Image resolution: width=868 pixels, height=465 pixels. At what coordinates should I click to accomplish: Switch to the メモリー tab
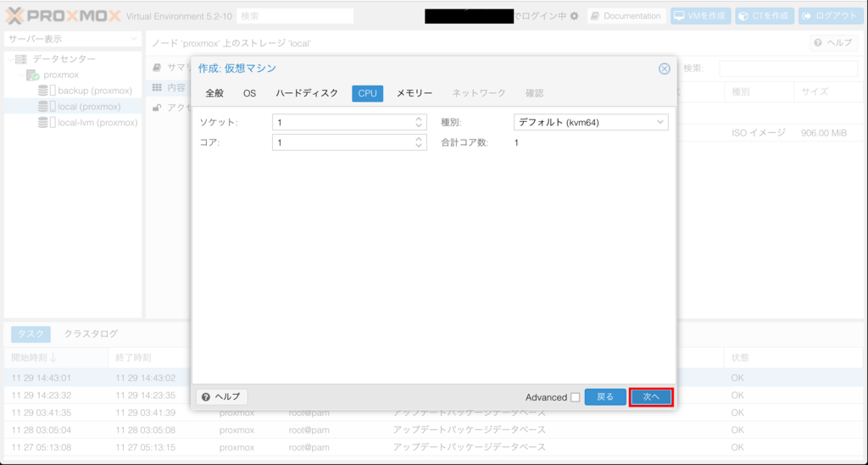414,93
